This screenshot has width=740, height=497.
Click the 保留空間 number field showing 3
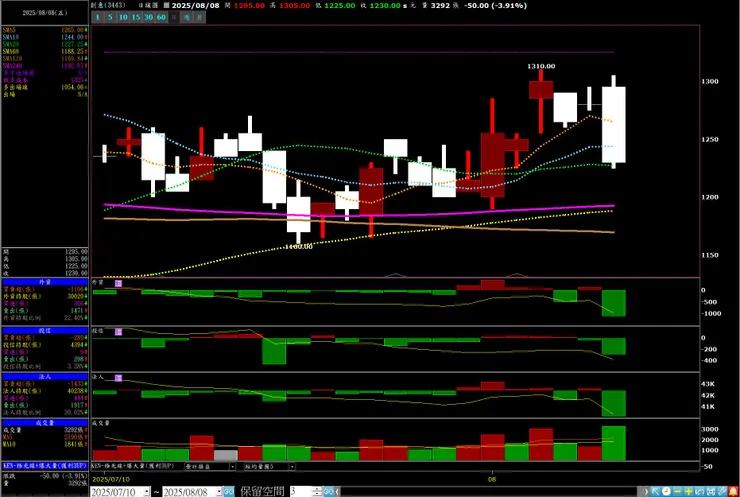coord(301,492)
